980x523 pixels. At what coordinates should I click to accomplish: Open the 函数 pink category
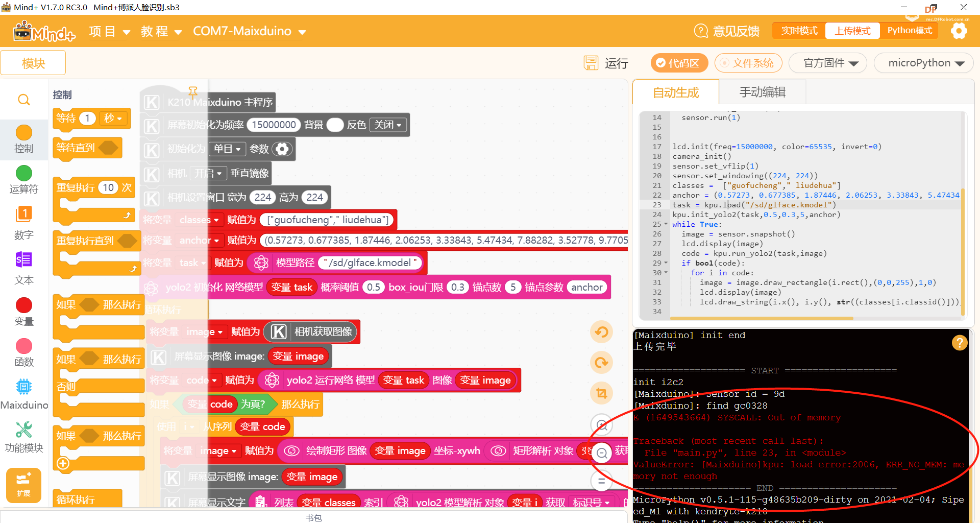pyautogui.click(x=24, y=346)
